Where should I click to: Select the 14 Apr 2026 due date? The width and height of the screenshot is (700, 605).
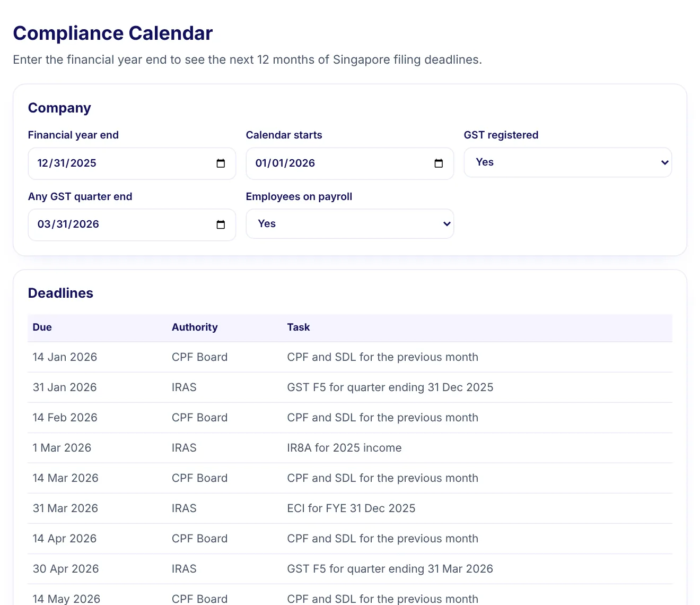pyautogui.click(x=65, y=539)
